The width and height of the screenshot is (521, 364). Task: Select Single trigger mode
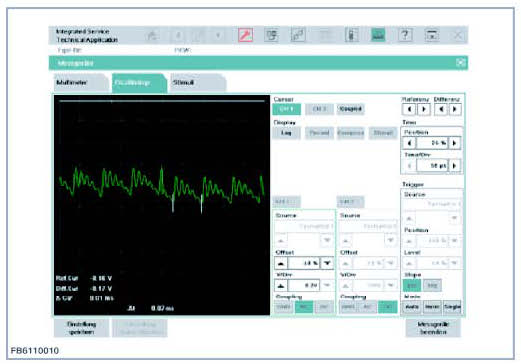452,307
